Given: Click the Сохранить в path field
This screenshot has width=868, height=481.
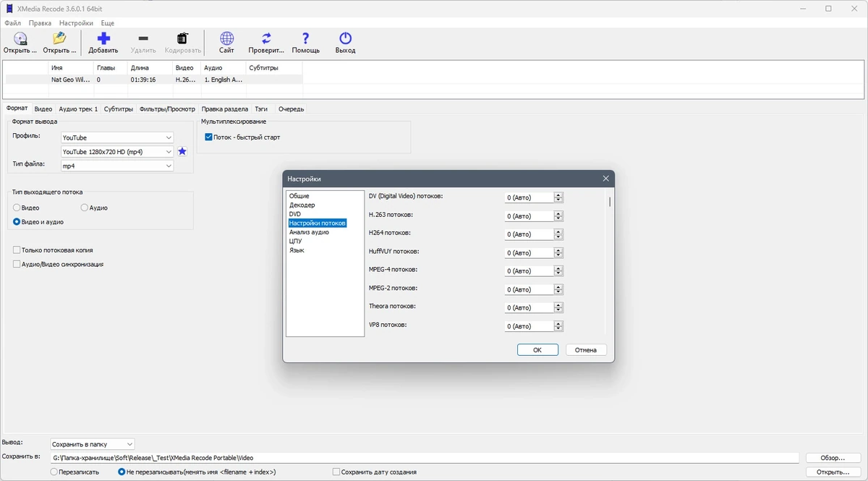Looking at the screenshot, I should click(425, 458).
